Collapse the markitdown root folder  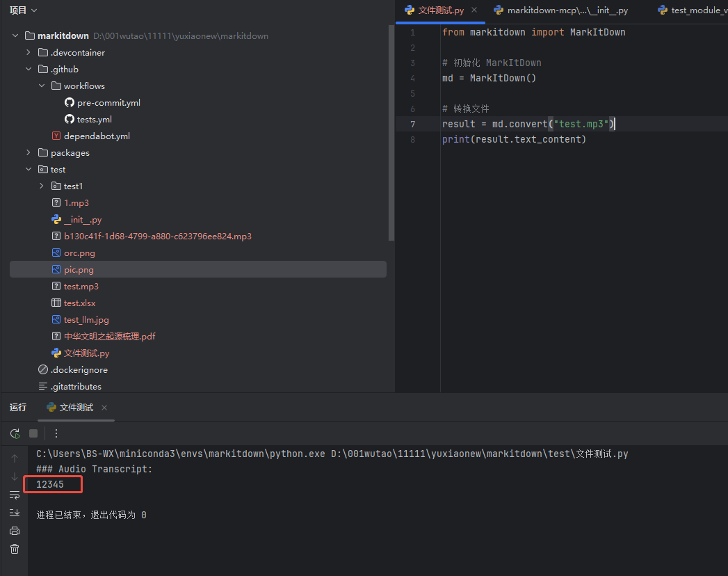[15, 35]
